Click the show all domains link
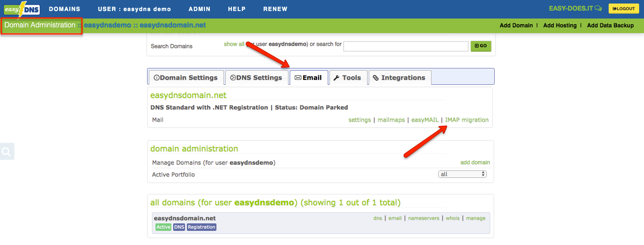 click(234, 44)
